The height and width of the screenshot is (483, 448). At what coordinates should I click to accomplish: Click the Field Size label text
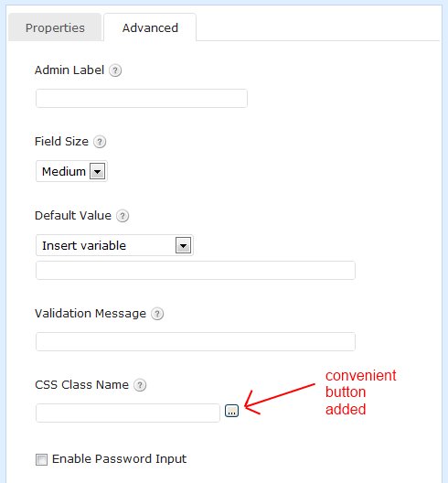click(x=61, y=142)
